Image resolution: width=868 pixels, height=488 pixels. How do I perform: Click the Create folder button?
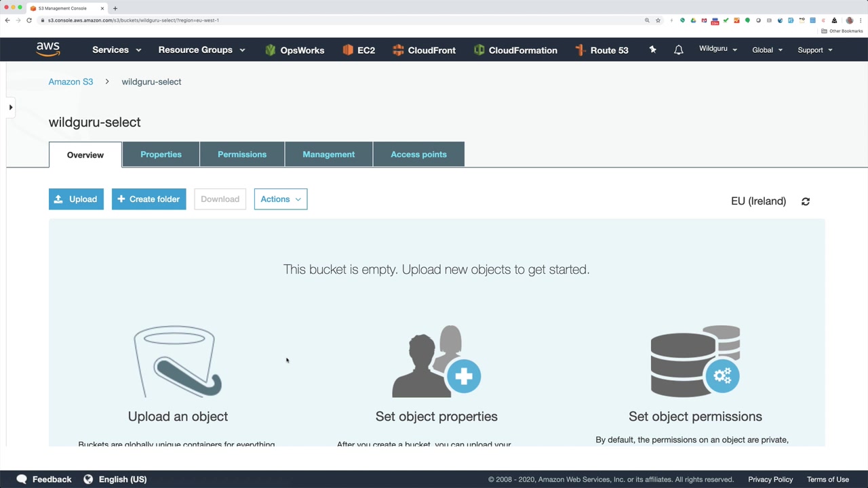[149, 199]
